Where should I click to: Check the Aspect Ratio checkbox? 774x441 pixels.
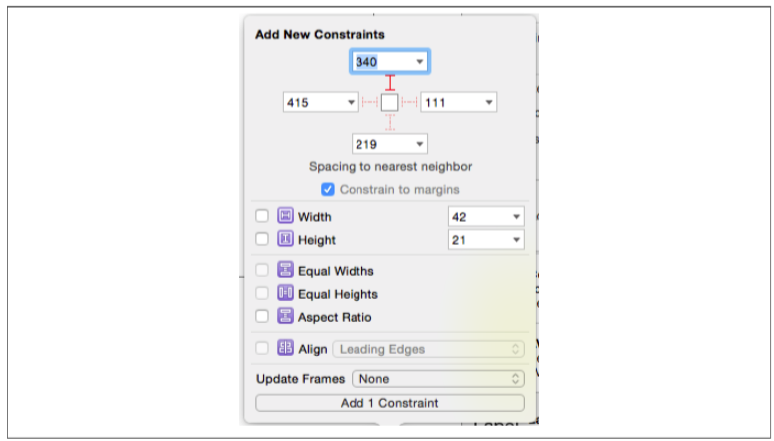(262, 317)
